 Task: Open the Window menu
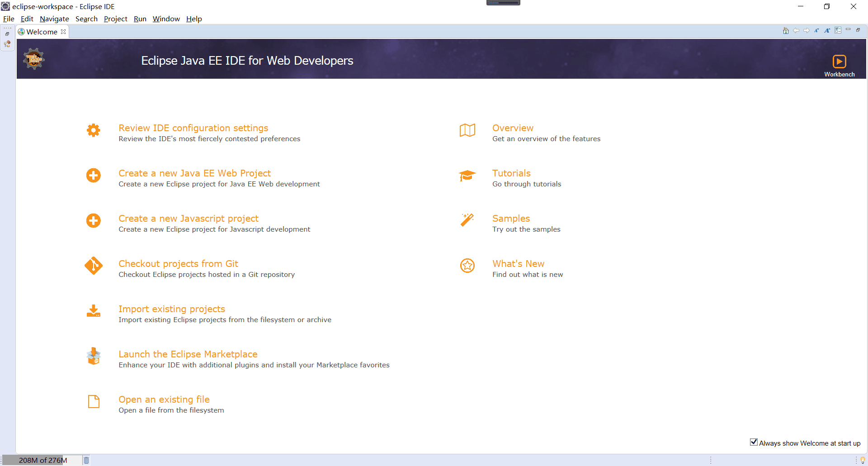(166, 19)
